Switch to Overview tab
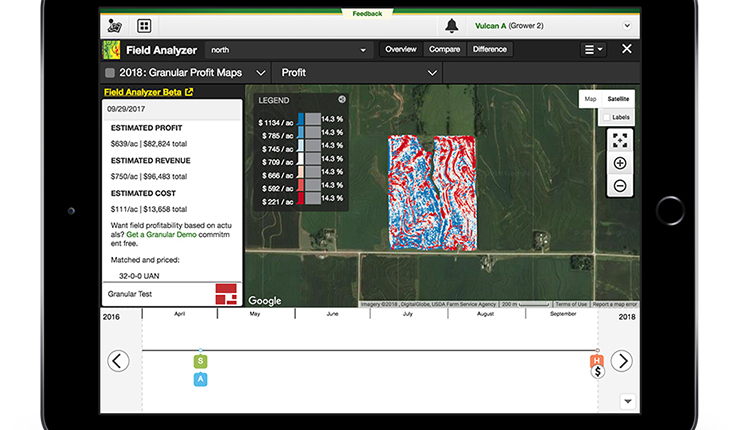 click(x=401, y=49)
